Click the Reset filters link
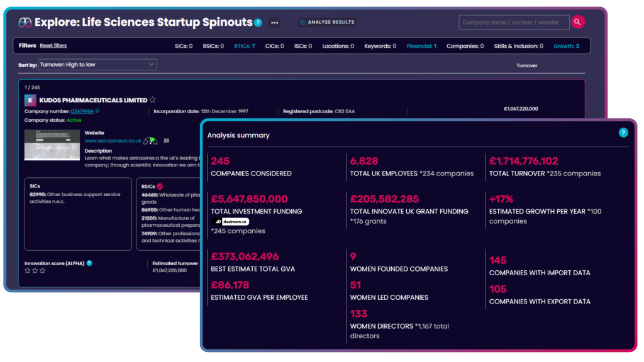Screen dimensions: 644x362 point(53,46)
